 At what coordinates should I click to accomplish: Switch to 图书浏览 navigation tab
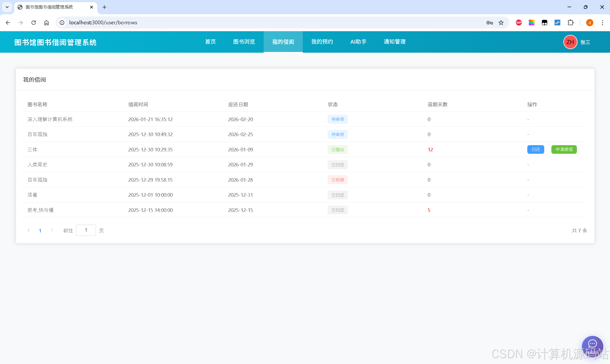tap(244, 42)
